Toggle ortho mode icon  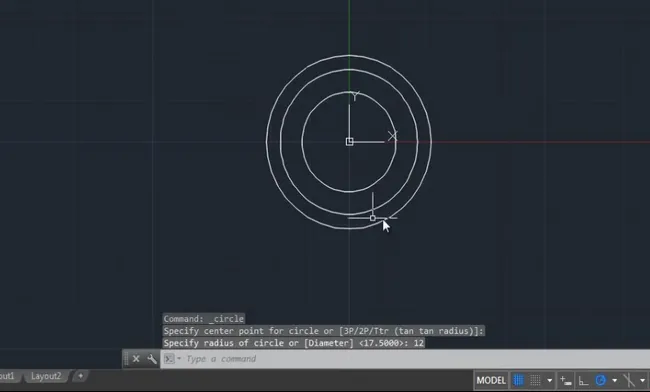click(x=583, y=380)
